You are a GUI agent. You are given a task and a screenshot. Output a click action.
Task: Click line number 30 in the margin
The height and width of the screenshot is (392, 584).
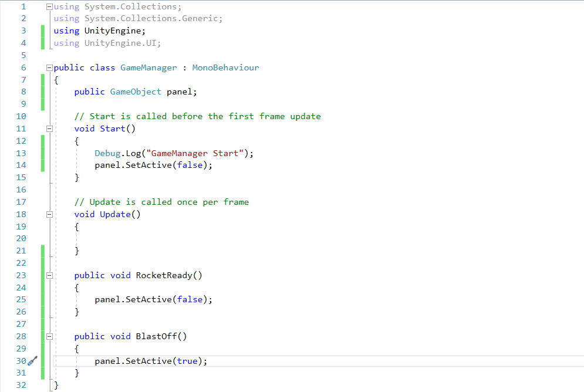pyautogui.click(x=21, y=361)
